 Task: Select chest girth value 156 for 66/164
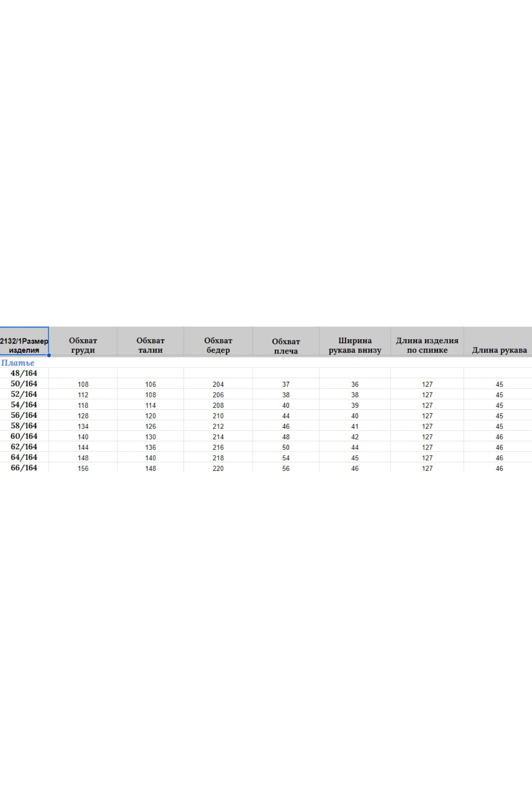pyautogui.click(x=83, y=468)
